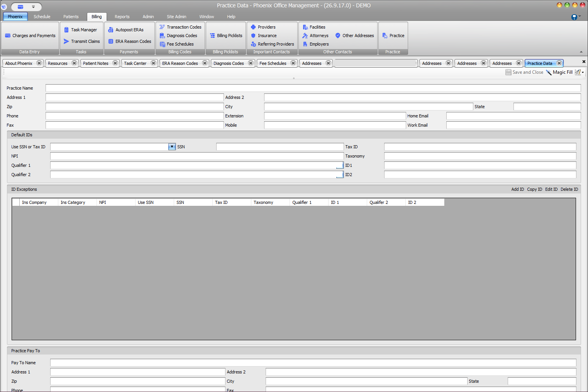
Task: Open Facilities contacts
Action: tap(313, 27)
